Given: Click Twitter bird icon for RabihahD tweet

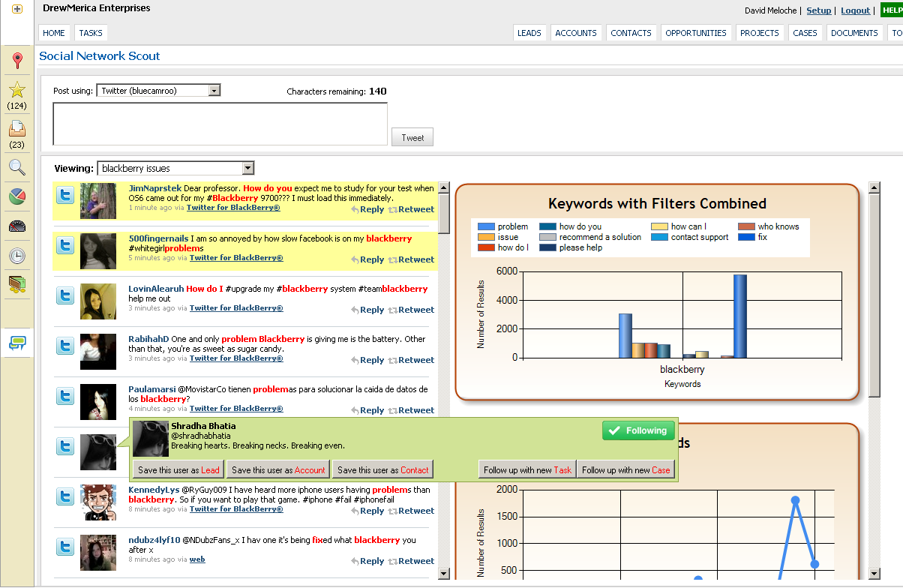Looking at the screenshot, I should 65,346.
